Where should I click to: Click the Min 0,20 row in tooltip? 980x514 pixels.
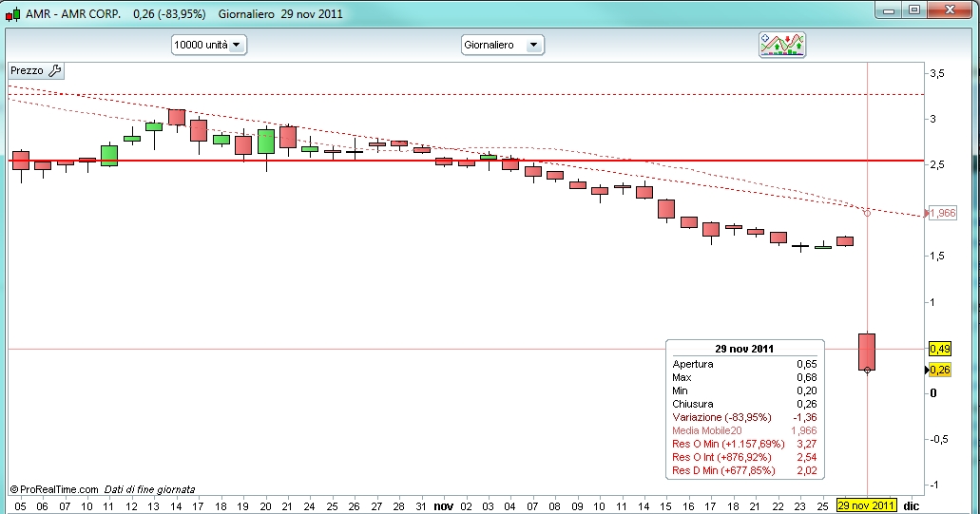click(744, 390)
